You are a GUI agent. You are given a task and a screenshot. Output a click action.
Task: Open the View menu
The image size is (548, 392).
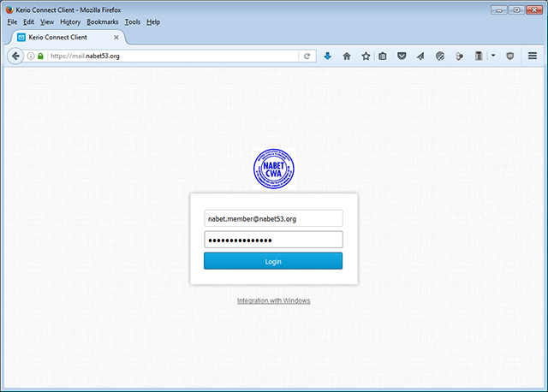tap(47, 22)
